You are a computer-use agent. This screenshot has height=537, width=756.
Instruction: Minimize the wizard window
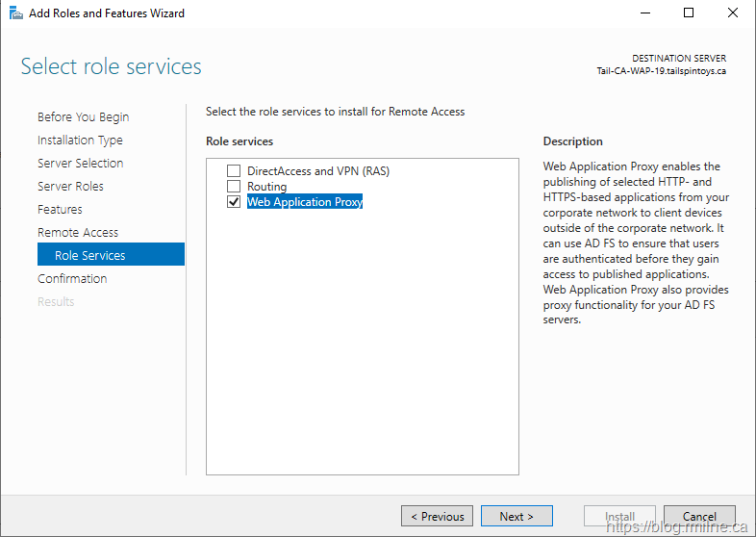pos(644,13)
